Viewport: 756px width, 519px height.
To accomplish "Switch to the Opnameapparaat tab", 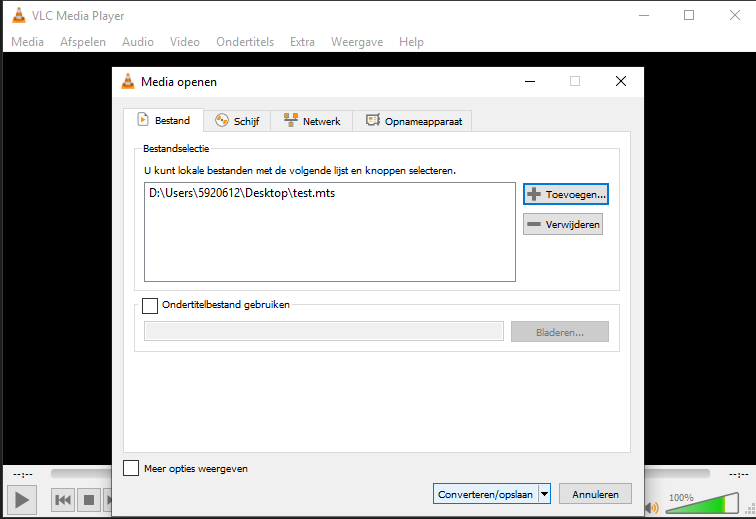I will [x=413, y=121].
